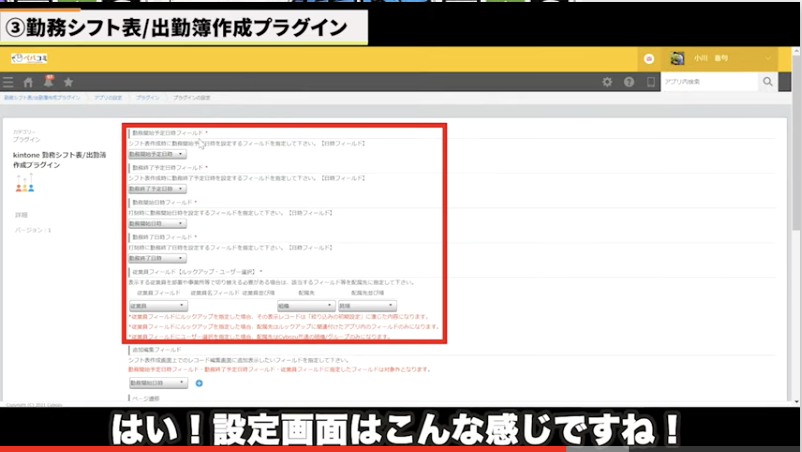This screenshot has width=802, height=452.
Task: Expand the 組織 dropdown under 配属先
Action: [x=303, y=306]
